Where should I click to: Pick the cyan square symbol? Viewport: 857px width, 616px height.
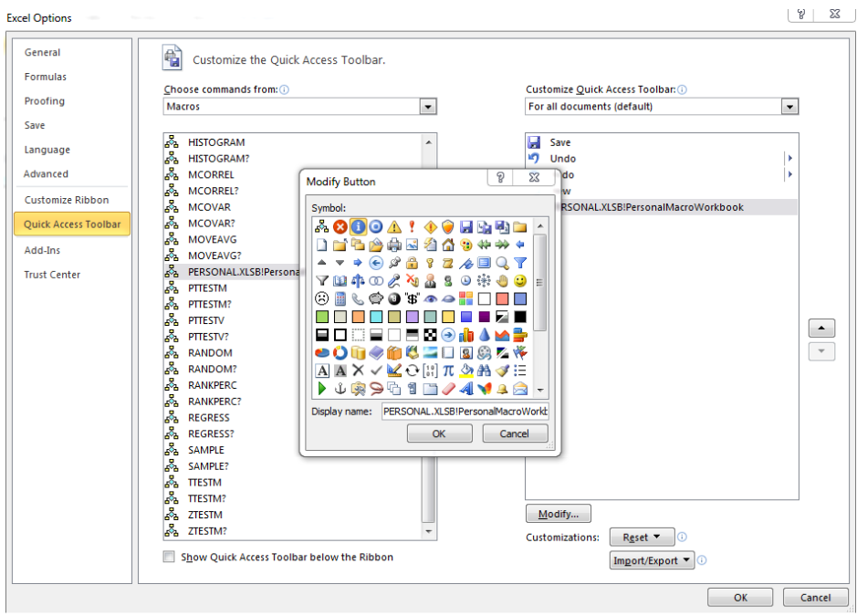pyautogui.click(x=376, y=317)
